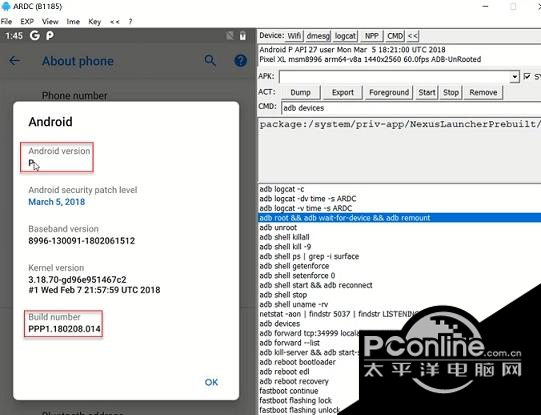
Task: Open the blue help question mark icon
Action: coord(240,61)
